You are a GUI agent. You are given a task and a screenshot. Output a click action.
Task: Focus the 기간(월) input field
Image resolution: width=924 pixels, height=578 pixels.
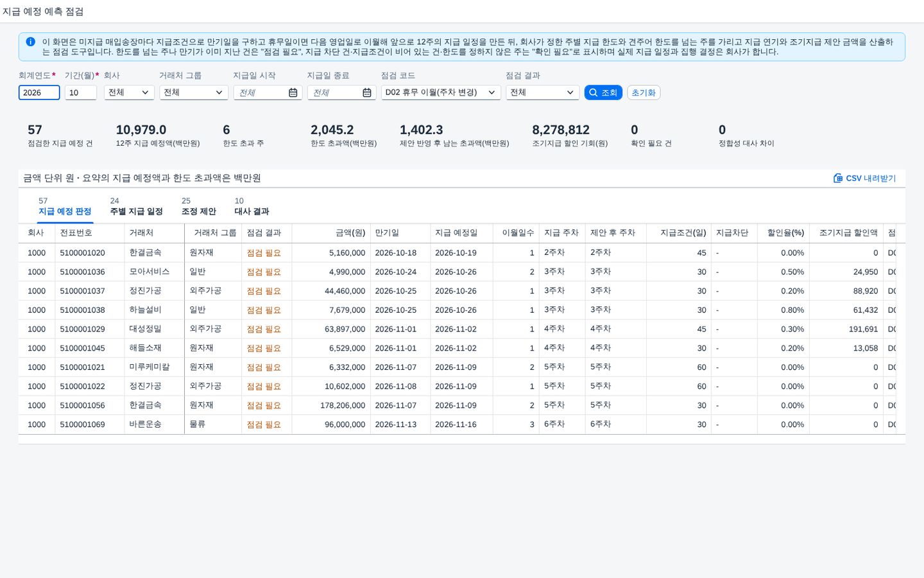(81, 92)
